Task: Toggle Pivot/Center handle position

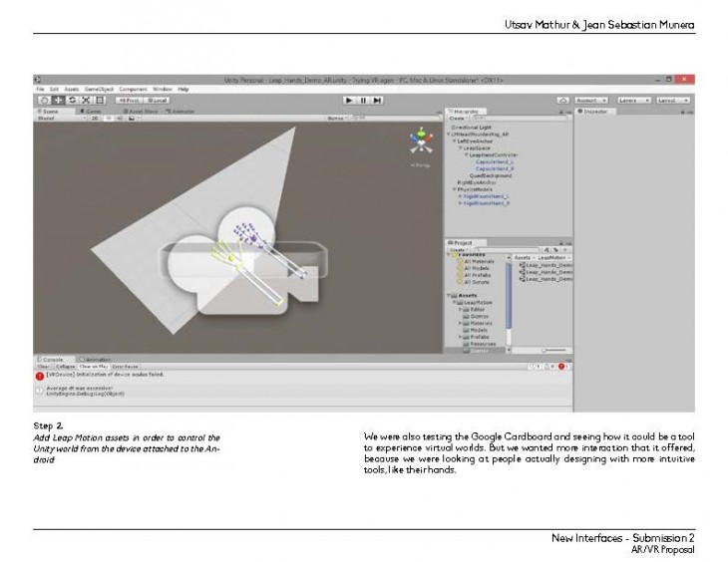Action: (128, 100)
